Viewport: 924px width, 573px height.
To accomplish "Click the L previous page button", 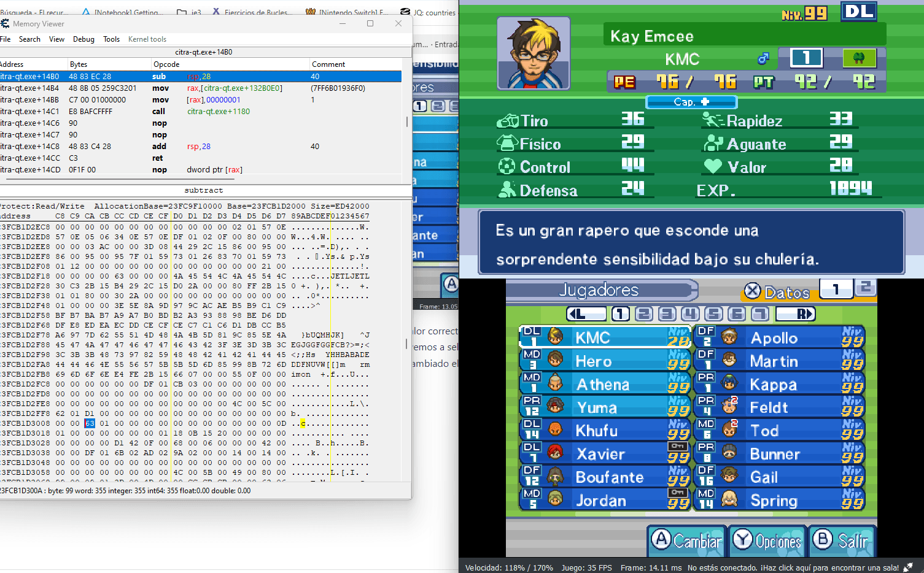I will tap(586, 314).
